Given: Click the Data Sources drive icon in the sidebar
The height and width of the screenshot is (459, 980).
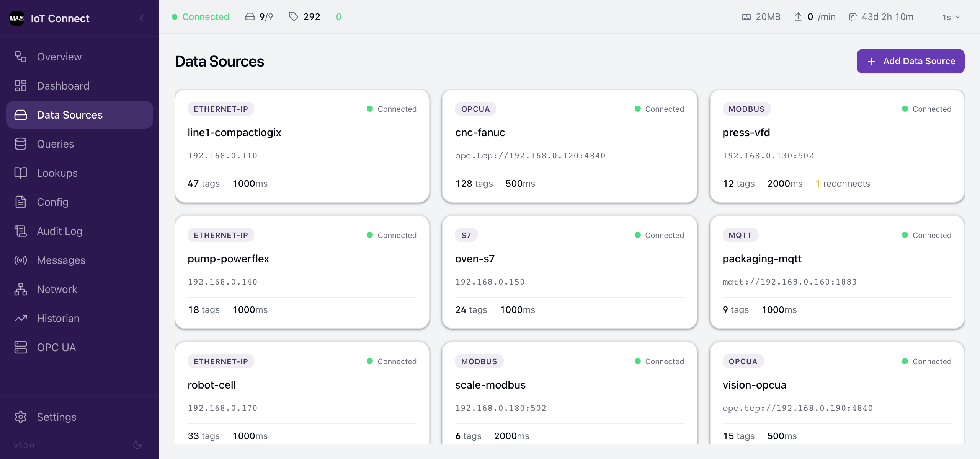Looking at the screenshot, I should coord(21,115).
